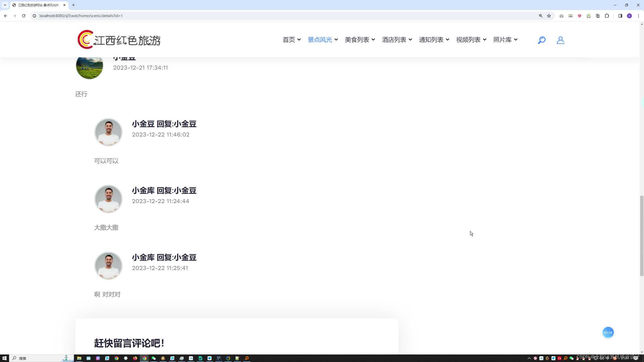Click the blue 00:34 timer bubble
This screenshot has height=362, width=644.
click(x=608, y=333)
